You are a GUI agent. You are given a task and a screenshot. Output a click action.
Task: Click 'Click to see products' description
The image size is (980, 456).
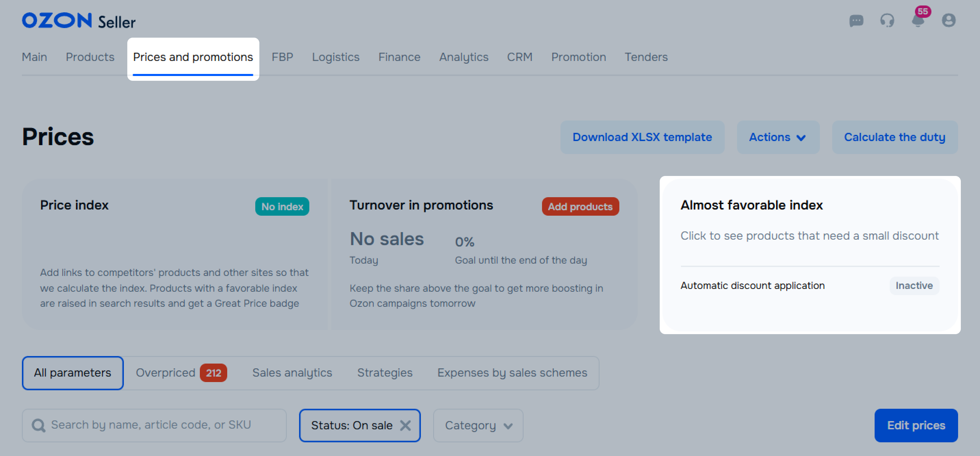tap(810, 236)
